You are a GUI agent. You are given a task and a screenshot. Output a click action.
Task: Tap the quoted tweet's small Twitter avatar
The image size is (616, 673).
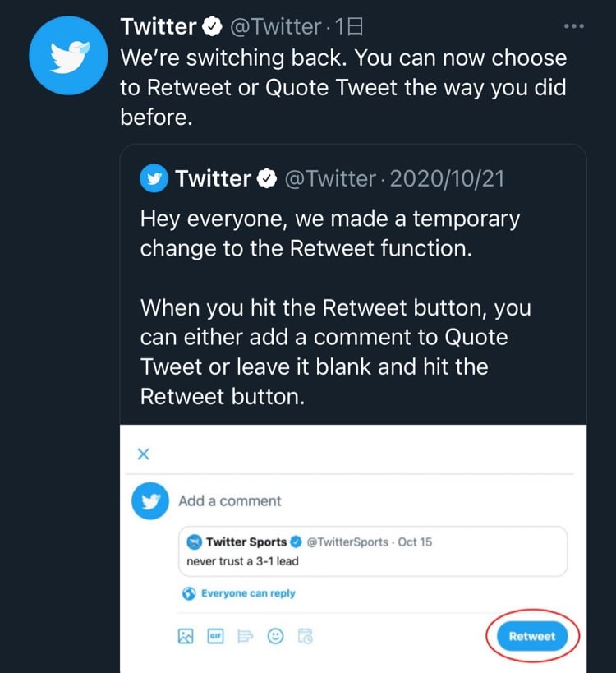[154, 178]
